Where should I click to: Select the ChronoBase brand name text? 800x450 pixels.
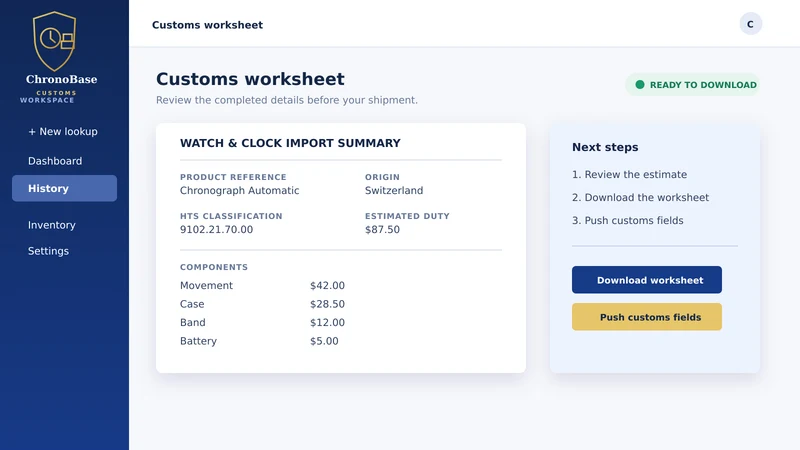62,79
